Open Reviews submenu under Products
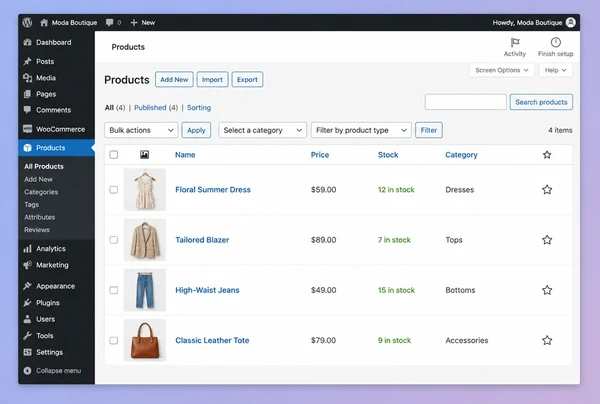 click(37, 230)
